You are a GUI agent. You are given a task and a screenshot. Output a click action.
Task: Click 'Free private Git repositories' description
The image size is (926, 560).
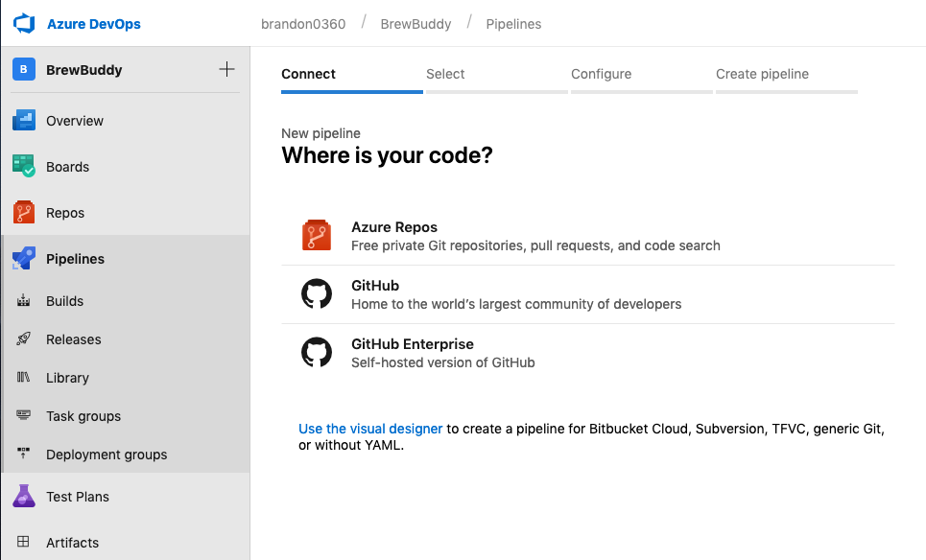[535, 245]
